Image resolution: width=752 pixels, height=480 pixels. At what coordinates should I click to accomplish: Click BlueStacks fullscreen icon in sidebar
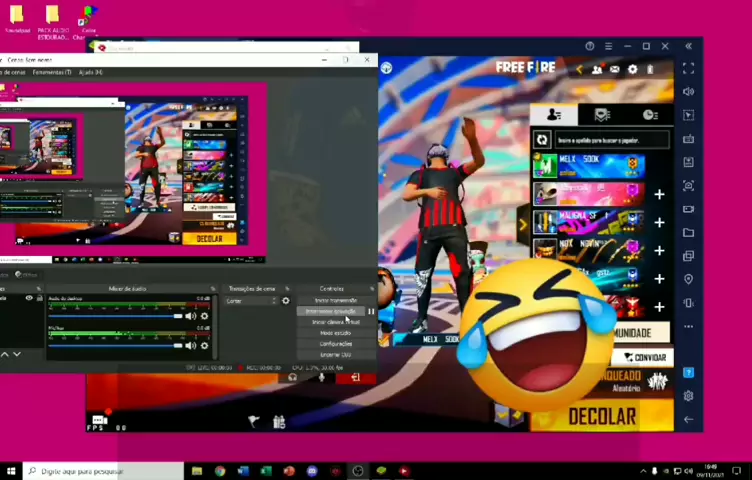[688, 69]
